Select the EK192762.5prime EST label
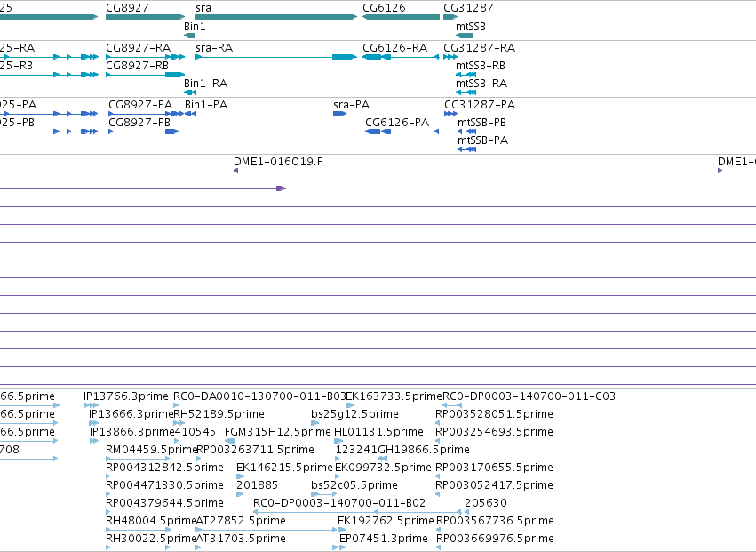This screenshot has height=552, width=756. (x=386, y=521)
